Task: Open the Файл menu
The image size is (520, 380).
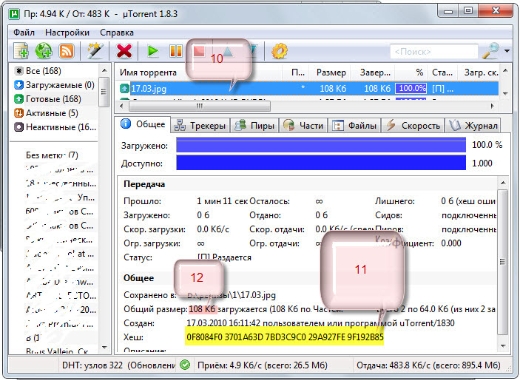Action: (x=24, y=33)
